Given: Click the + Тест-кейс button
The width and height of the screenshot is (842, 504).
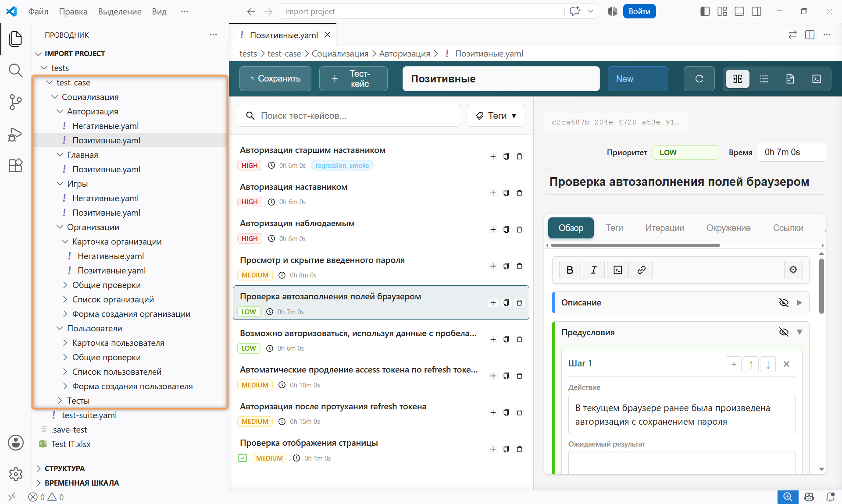Looking at the screenshot, I should pyautogui.click(x=353, y=79).
